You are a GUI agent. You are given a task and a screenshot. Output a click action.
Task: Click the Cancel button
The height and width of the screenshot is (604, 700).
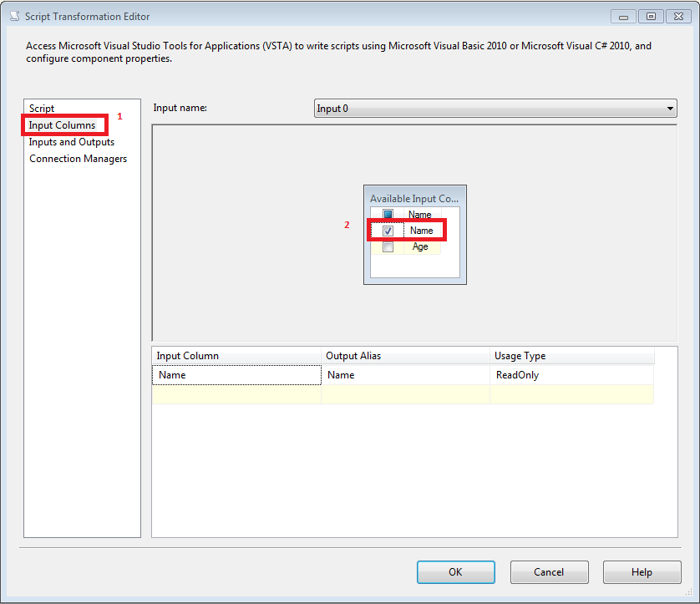[549, 572]
